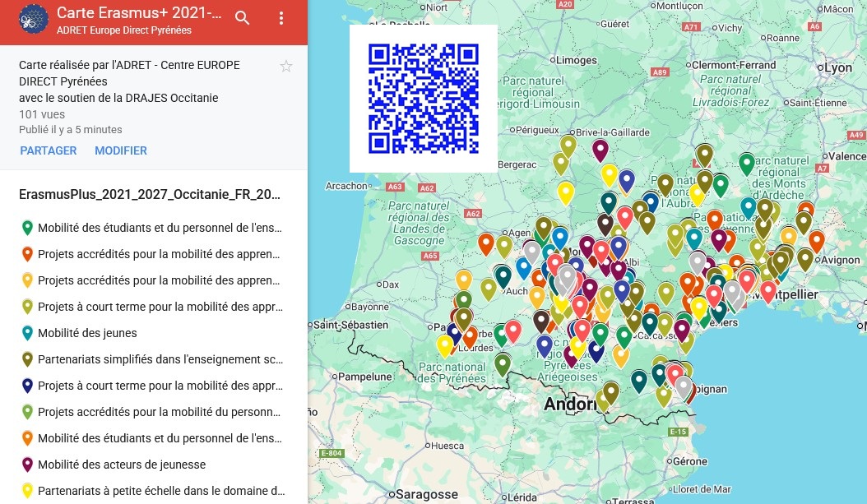Open the map search icon
The height and width of the screenshot is (504, 867).
click(x=243, y=17)
